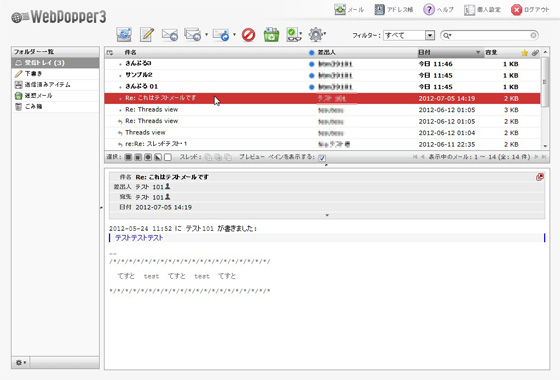The width and height of the screenshot is (560, 380).
Task: Click the reply-all envelope icon
Action: [x=193, y=35]
